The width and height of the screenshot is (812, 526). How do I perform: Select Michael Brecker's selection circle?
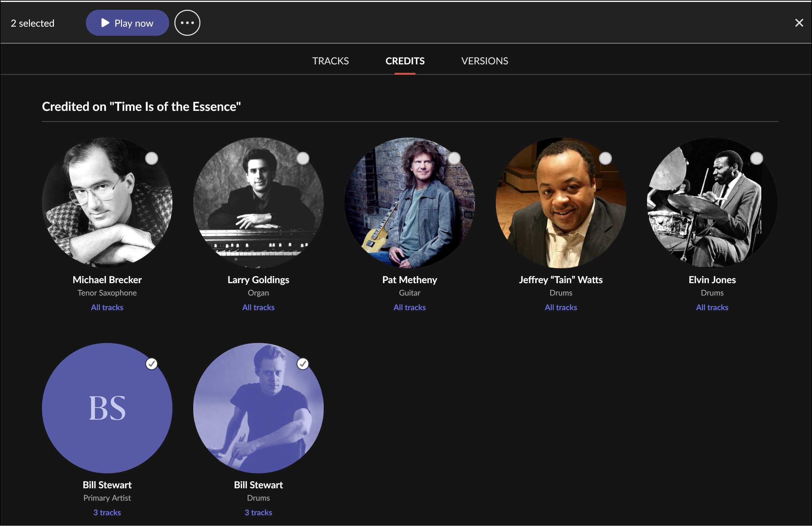point(152,159)
